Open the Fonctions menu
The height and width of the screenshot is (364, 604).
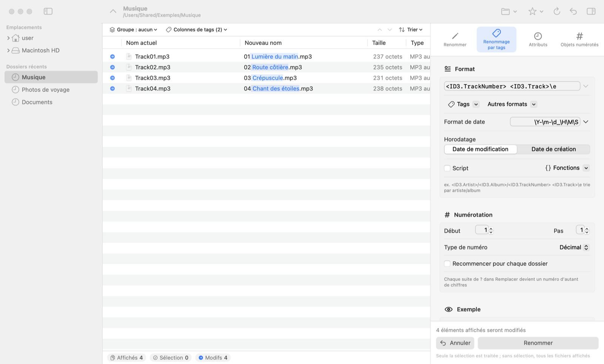[x=567, y=168]
